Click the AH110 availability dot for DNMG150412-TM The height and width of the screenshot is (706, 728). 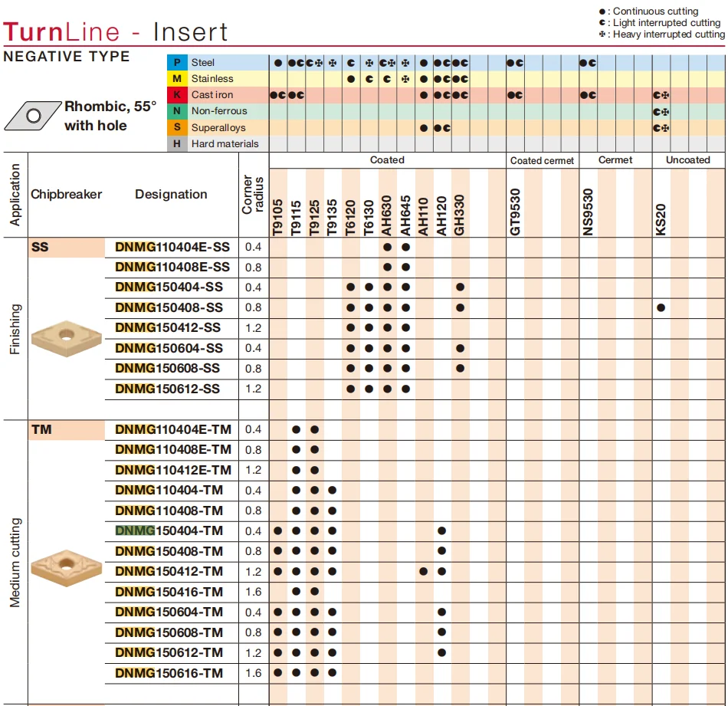[424, 571]
